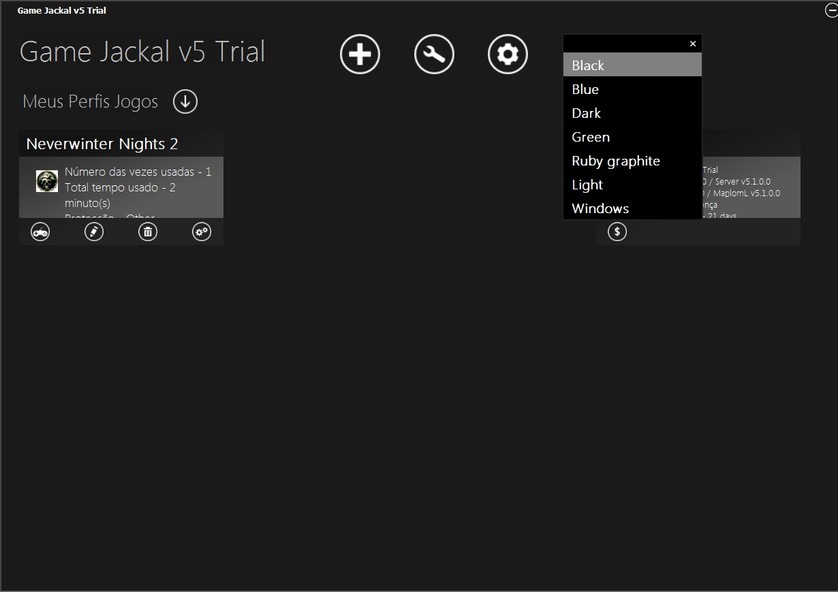Click the Neverwinter Nights 2 profile title
This screenshot has height=600, width=838.
102,144
